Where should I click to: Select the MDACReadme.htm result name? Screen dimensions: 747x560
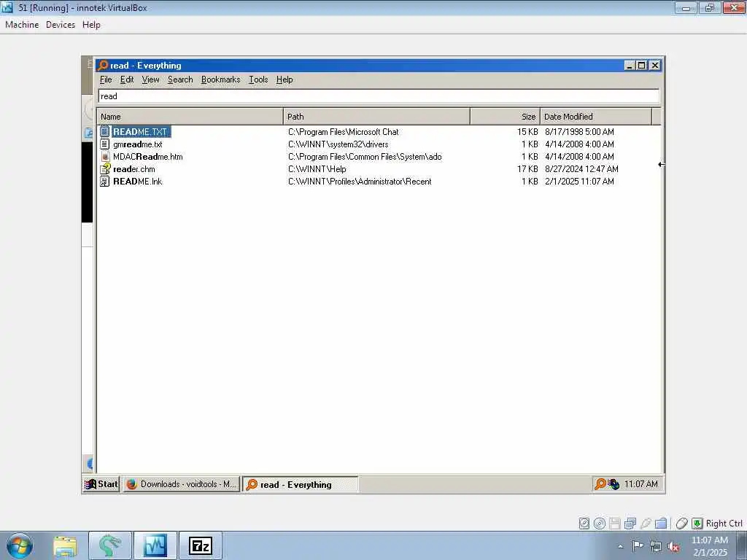pos(147,157)
